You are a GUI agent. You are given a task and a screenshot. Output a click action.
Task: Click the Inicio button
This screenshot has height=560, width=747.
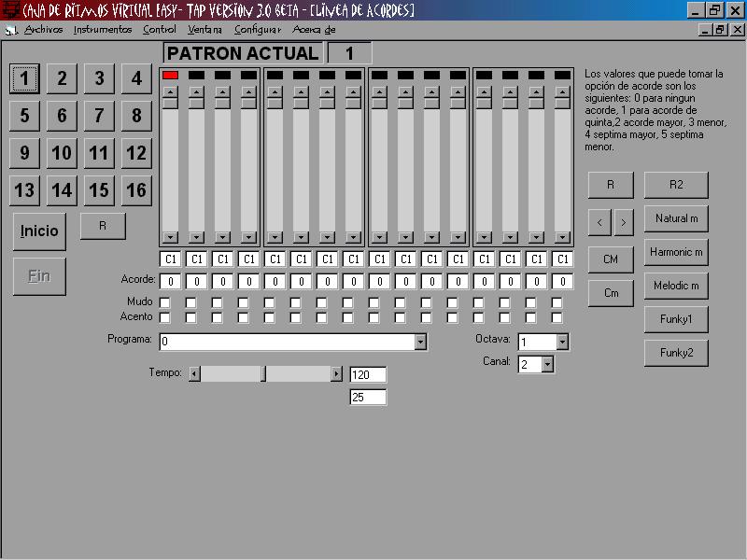point(39,231)
